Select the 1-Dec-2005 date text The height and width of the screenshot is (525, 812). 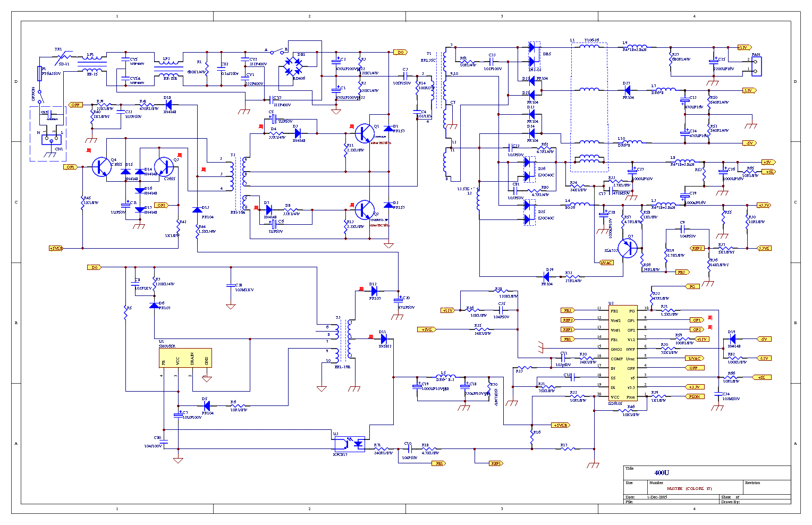point(657,497)
